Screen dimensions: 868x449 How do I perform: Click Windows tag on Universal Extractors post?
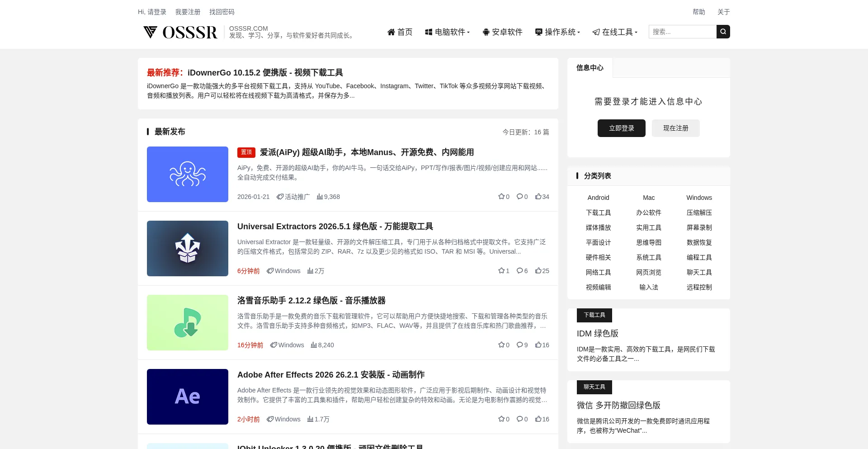coord(283,271)
